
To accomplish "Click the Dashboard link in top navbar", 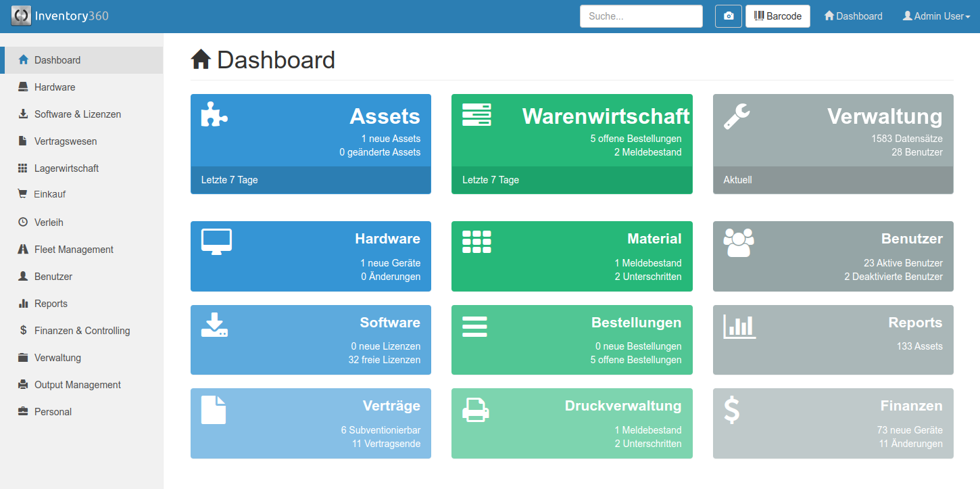I will (853, 16).
